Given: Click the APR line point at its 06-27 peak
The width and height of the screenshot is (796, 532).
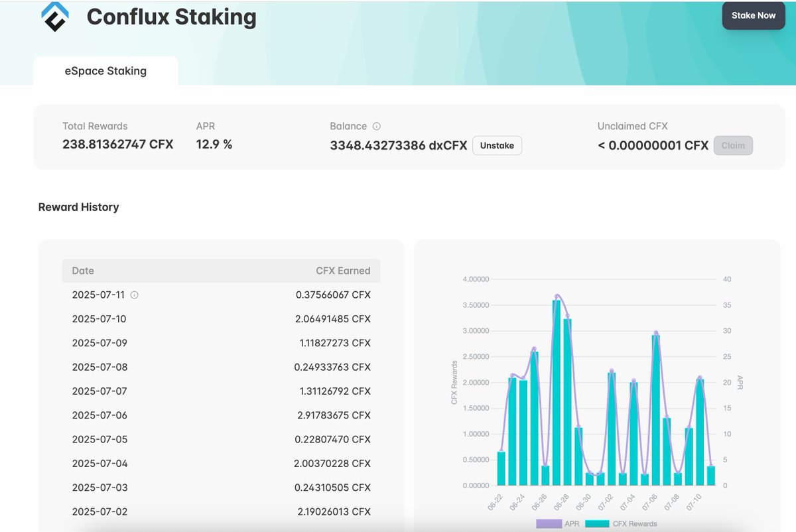Looking at the screenshot, I should coord(557,296).
